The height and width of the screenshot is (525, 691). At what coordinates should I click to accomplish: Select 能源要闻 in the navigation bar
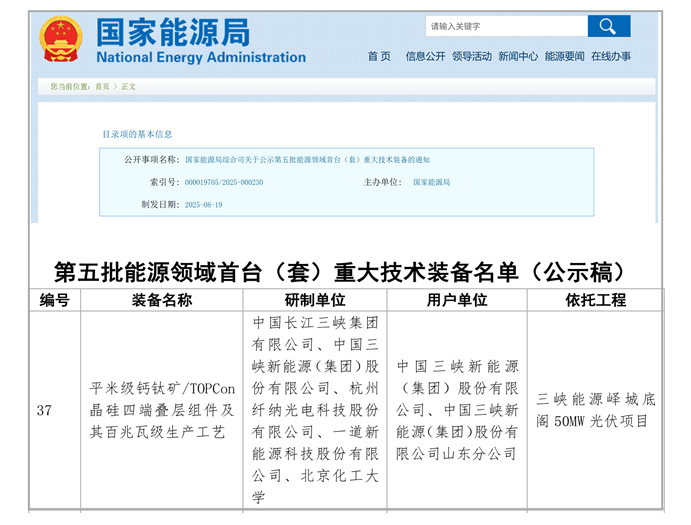(x=564, y=57)
